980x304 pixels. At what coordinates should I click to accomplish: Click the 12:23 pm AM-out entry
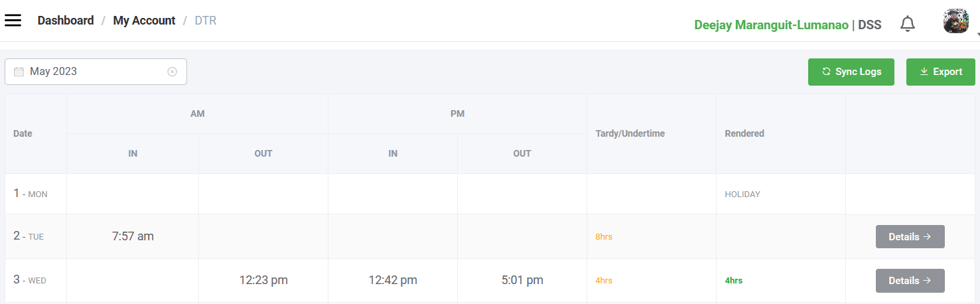click(x=263, y=280)
